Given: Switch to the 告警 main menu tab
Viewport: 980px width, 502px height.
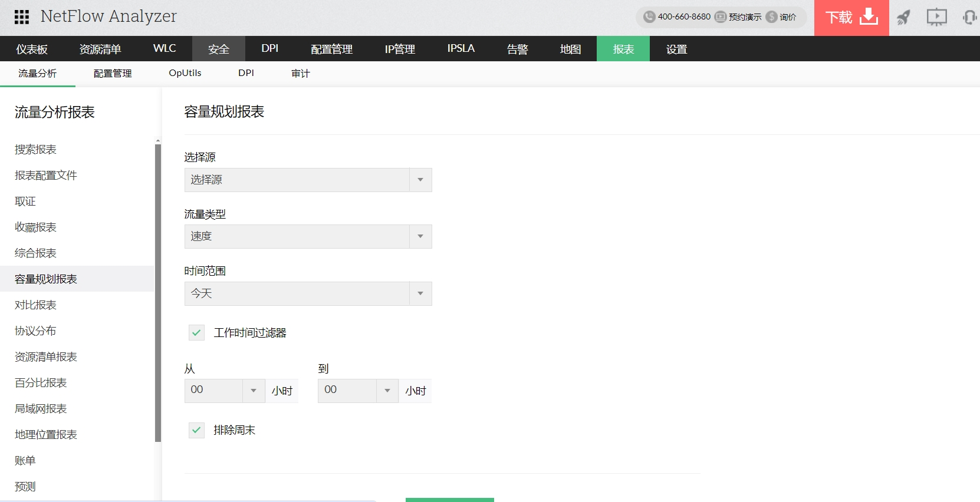Looking at the screenshot, I should [517, 49].
